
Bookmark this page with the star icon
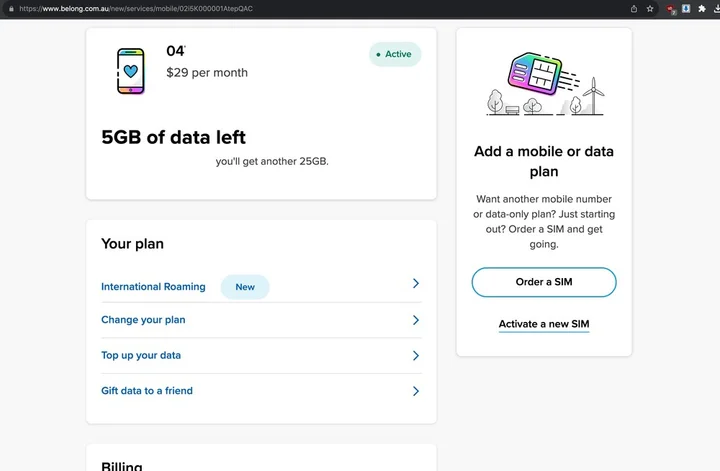pos(650,8)
